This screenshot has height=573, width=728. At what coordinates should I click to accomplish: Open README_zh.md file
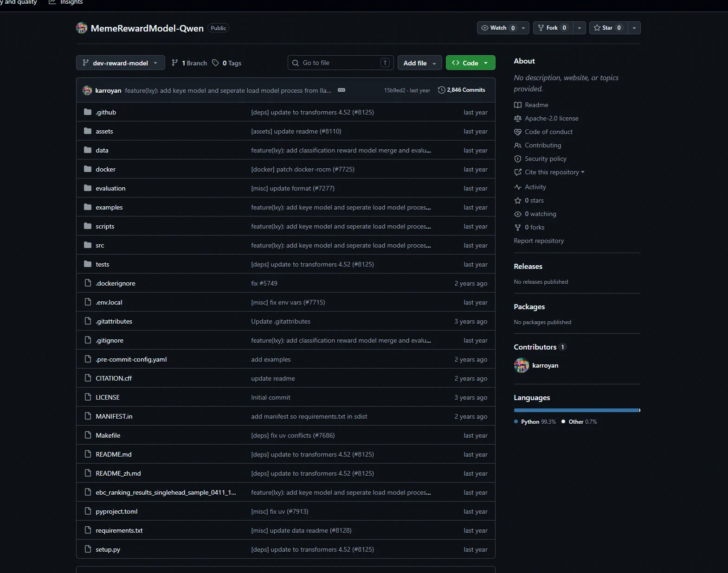[x=118, y=473]
